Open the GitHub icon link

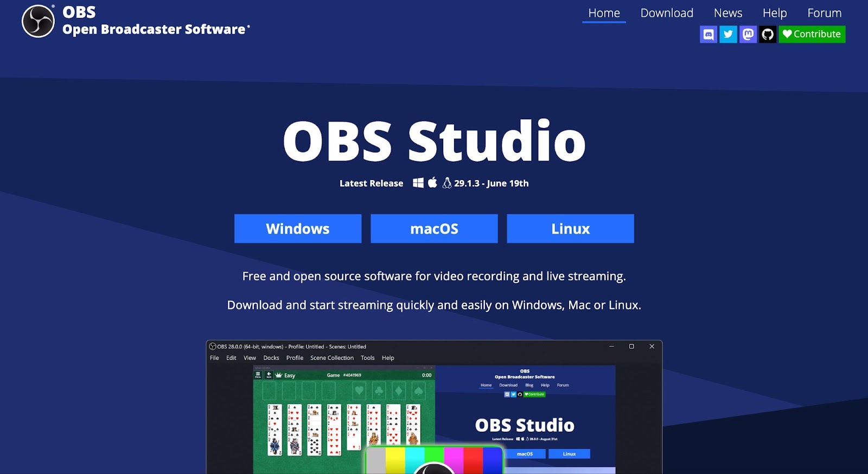tap(768, 34)
